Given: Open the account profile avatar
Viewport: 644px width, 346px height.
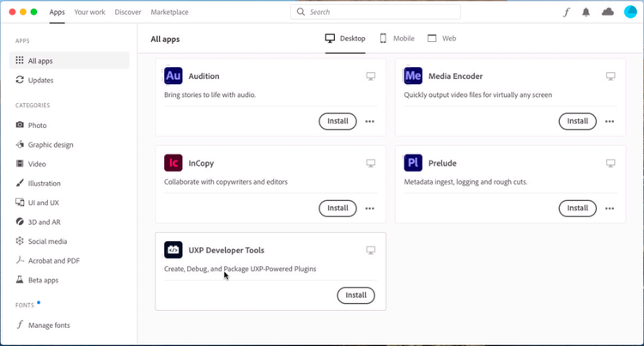Looking at the screenshot, I should 630,12.
